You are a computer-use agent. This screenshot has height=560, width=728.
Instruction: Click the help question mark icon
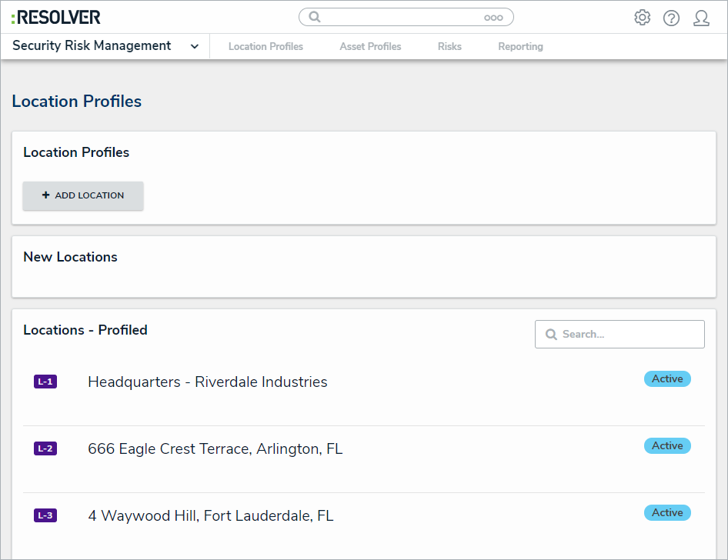pos(671,18)
